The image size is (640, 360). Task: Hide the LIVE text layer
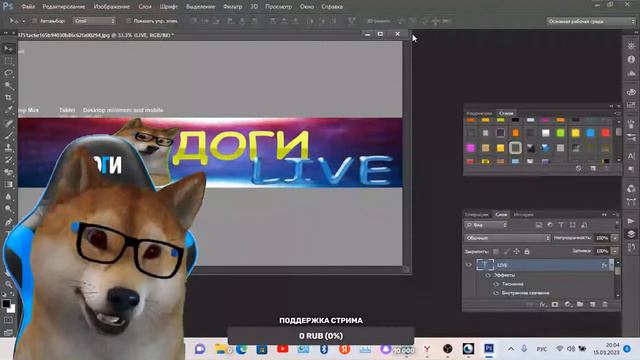(x=469, y=265)
